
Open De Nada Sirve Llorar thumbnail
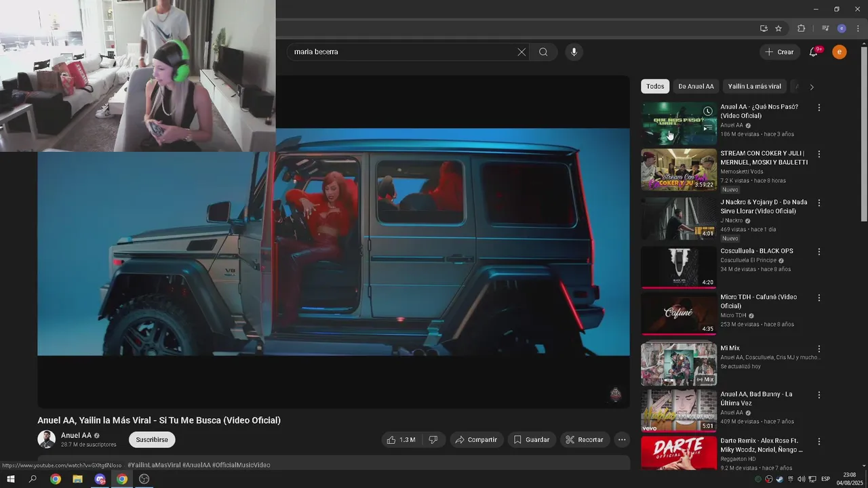(679, 219)
